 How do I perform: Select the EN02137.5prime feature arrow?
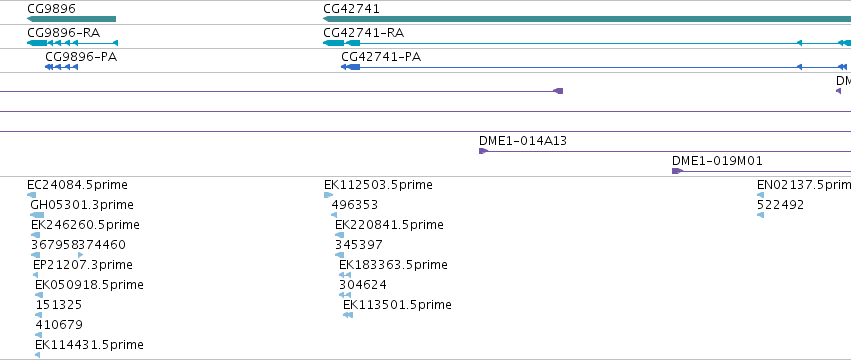coord(760,195)
